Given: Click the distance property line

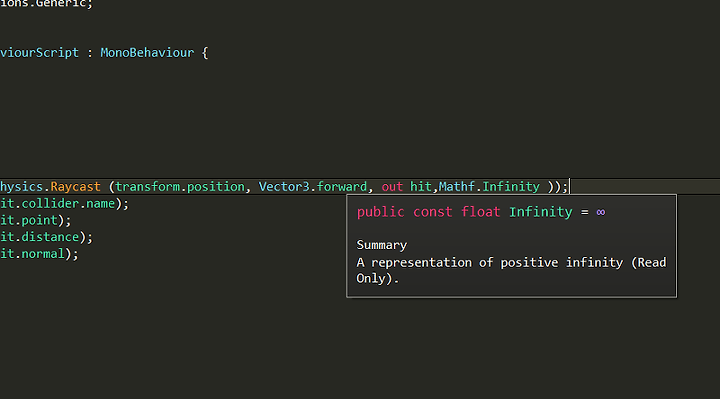Looking at the screenshot, I should [x=46, y=237].
